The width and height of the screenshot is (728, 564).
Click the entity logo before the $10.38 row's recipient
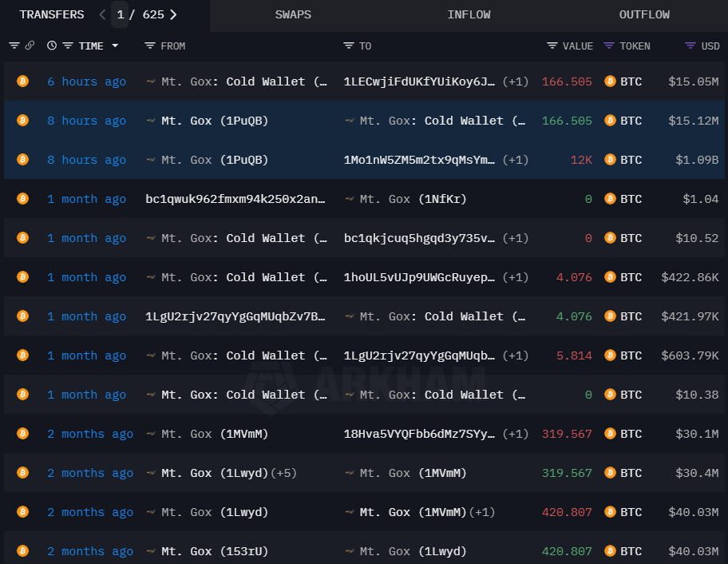pyautogui.click(x=349, y=395)
